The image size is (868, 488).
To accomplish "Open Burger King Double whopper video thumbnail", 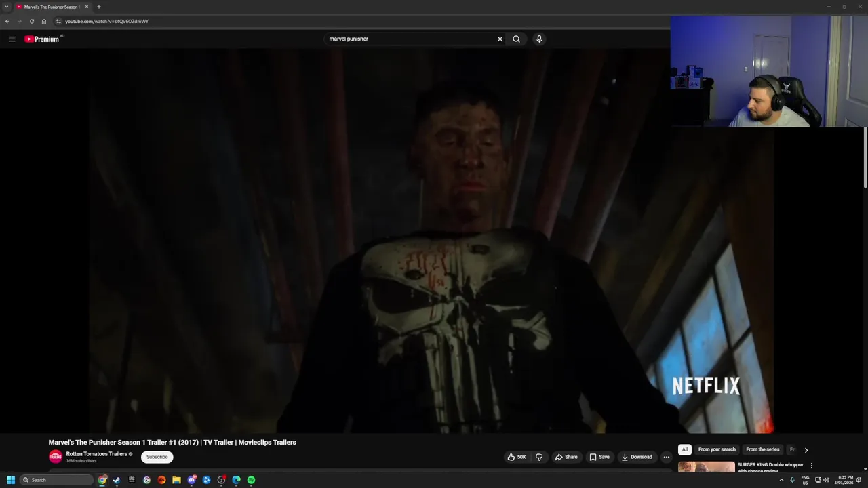I will pos(706,468).
